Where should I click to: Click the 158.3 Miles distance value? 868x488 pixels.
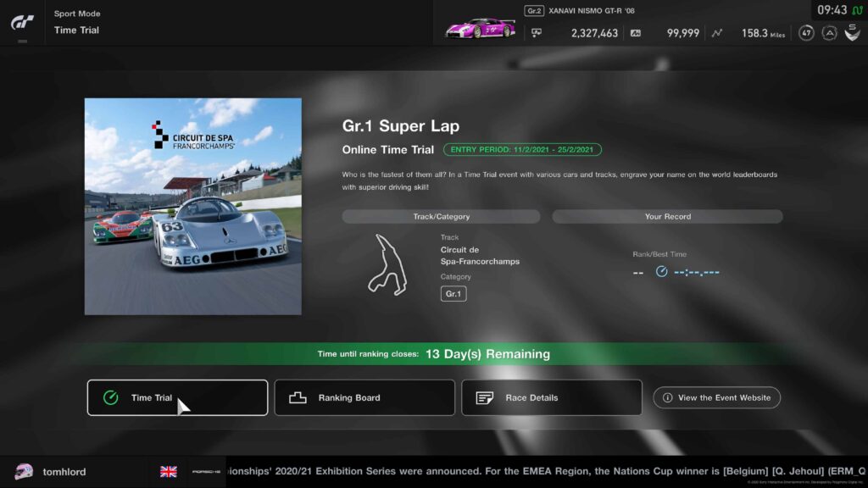[x=763, y=33]
